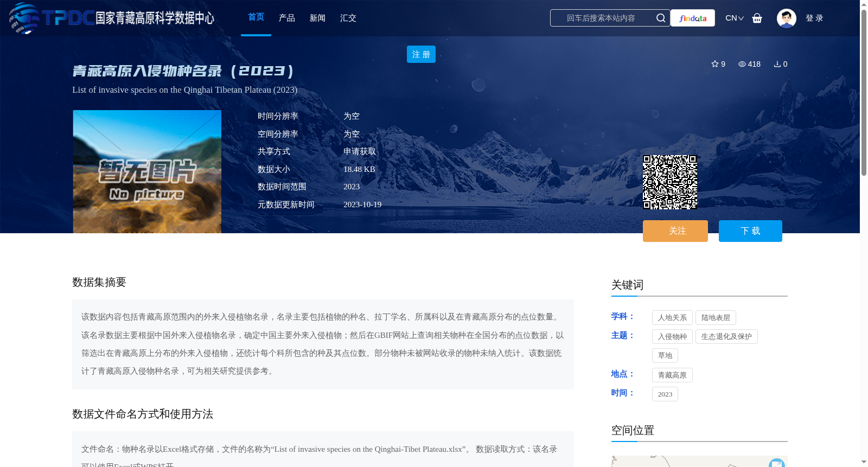Click the 注册 button
868x467 pixels.
(421, 54)
